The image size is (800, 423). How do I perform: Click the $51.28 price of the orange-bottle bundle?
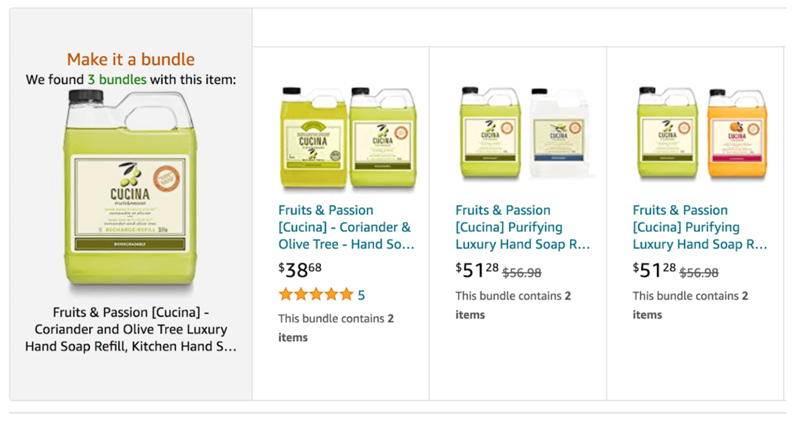[x=655, y=270]
